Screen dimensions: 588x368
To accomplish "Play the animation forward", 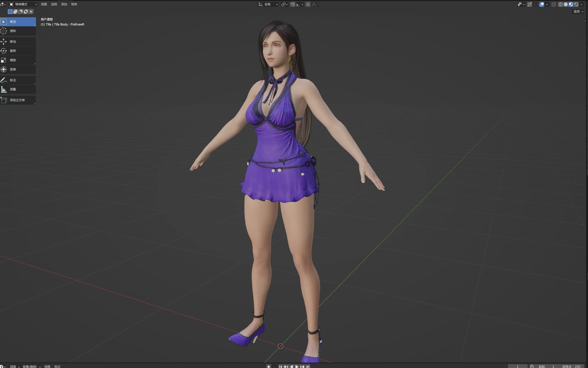I will [297, 366].
